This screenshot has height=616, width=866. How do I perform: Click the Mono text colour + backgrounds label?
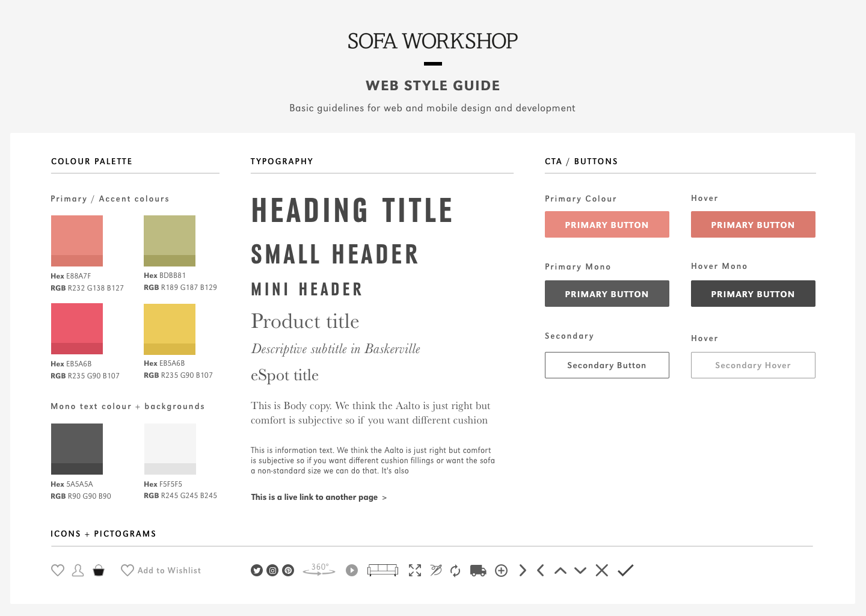click(x=127, y=406)
